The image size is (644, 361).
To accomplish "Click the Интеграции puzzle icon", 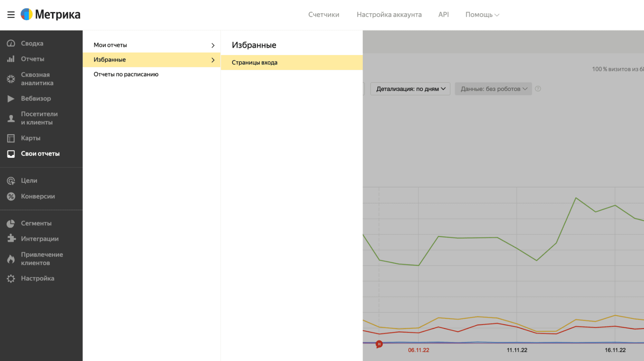I will [x=11, y=239].
